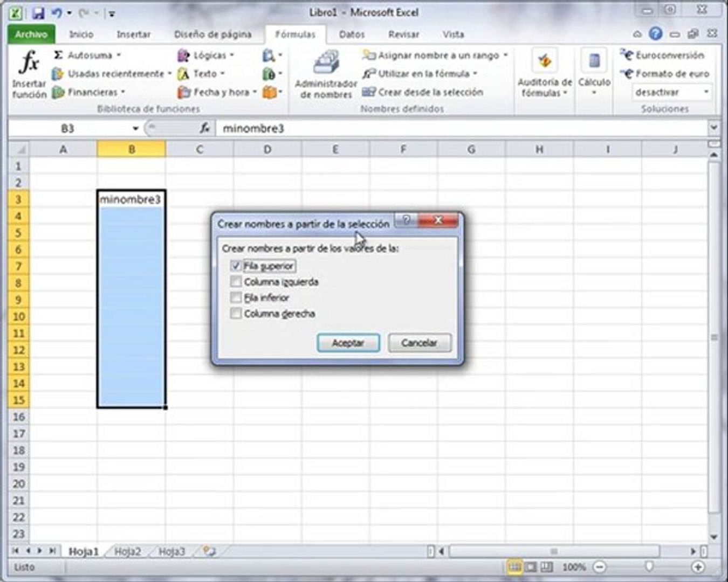The height and width of the screenshot is (582, 728).
Task: Switch to the Datos tab
Action: click(x=352, y=34)
